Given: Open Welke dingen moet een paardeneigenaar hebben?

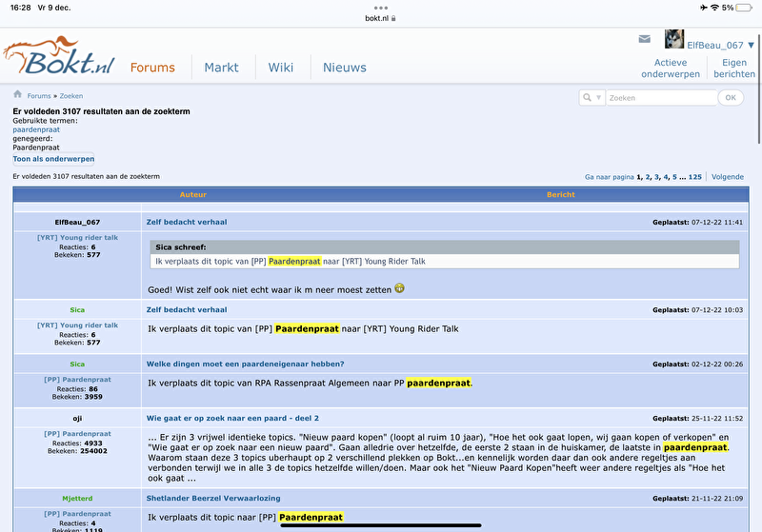Looking at the screenshot, I should pos(246,365).
